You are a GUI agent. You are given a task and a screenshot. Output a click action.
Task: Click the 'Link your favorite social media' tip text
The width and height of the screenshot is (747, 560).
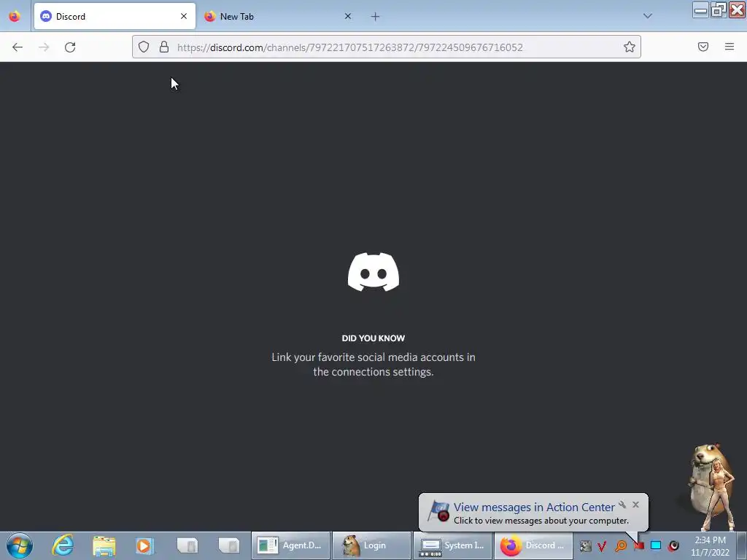click(x=373, y=365)
